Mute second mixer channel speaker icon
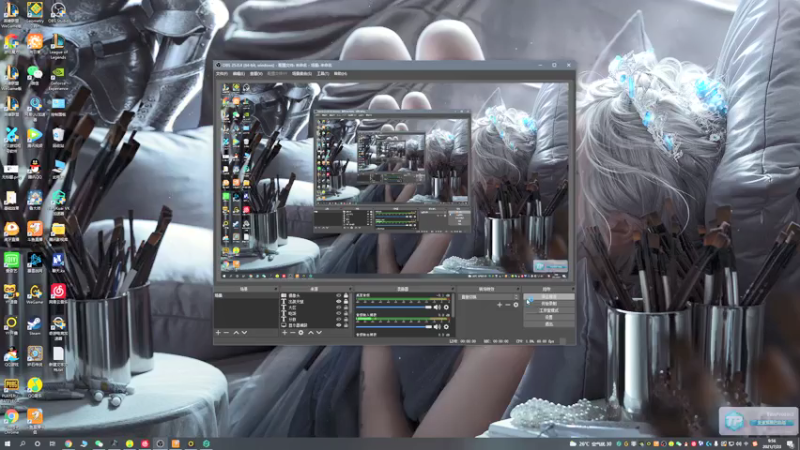800x450 pixels. click(437, 327)
